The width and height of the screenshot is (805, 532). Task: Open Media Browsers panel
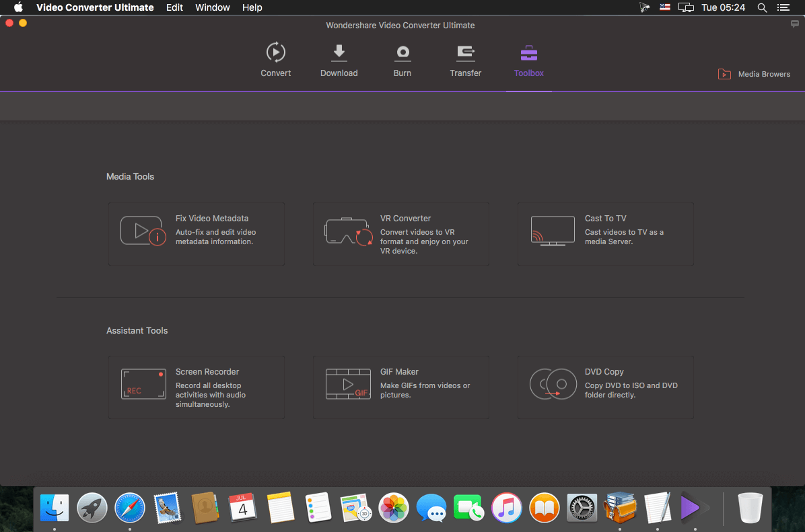click(755, 74)
